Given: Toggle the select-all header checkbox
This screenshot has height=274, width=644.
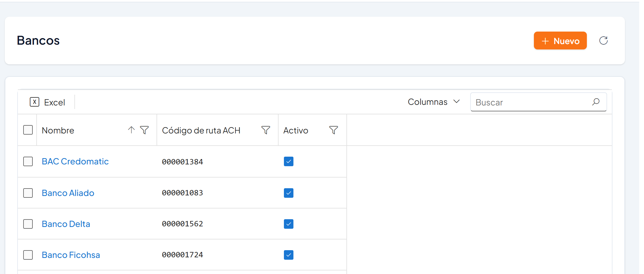Looking at the screenshot, I should tap(28, 130).
